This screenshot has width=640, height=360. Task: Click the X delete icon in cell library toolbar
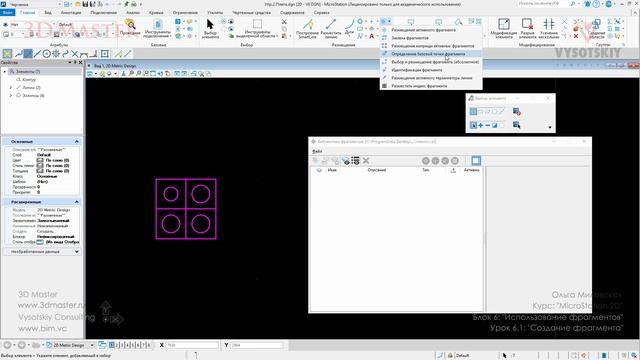point(366,161)
